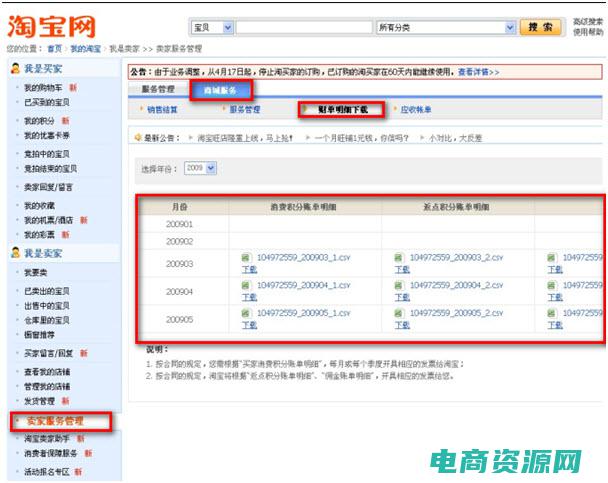
Task: Click the 我是买家 section header text
Action: 43,69
